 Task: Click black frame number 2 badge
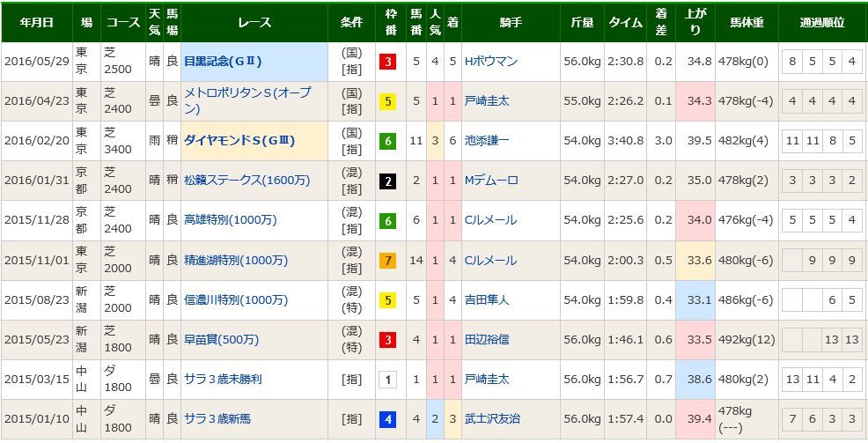pyautogui.click(x=388, y=181)
